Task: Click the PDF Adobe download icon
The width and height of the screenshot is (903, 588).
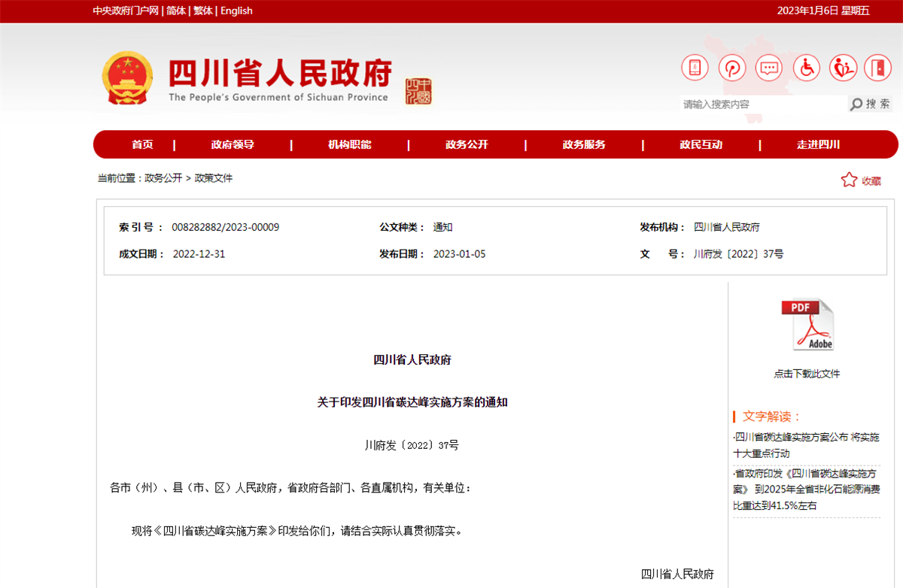Action: coord(807,325)
